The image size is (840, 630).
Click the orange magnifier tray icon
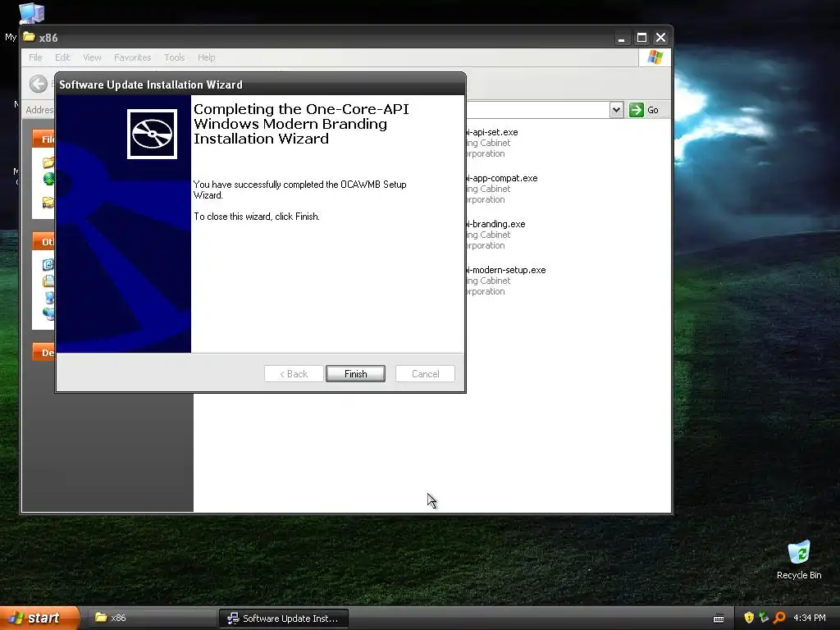[779, 618]
